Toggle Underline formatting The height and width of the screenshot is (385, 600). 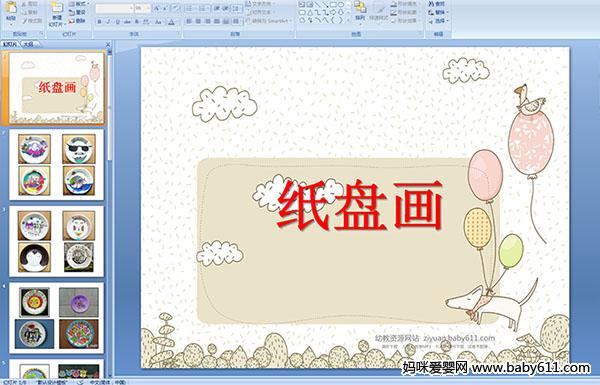coord(117,22)
